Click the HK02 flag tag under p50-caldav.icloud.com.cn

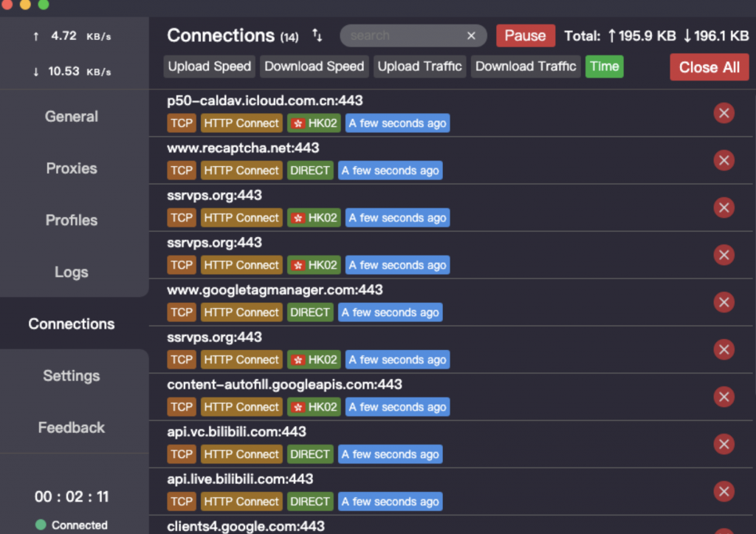coord(314,123)
